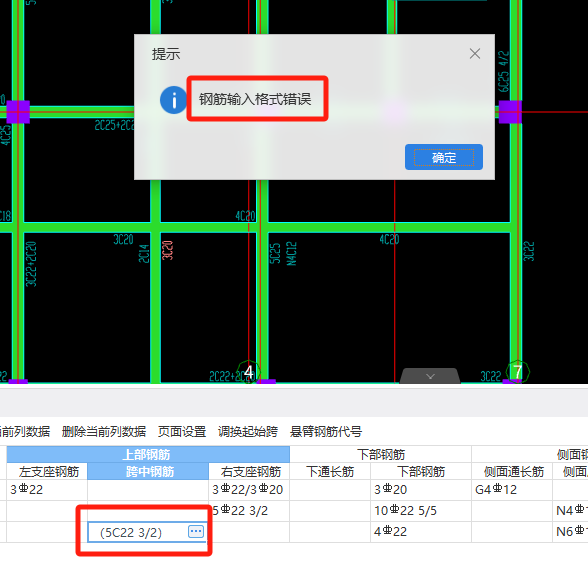This screenshot has height=576, width=588.
Task: Click axis bubble number 7
Action: (518, 372)
